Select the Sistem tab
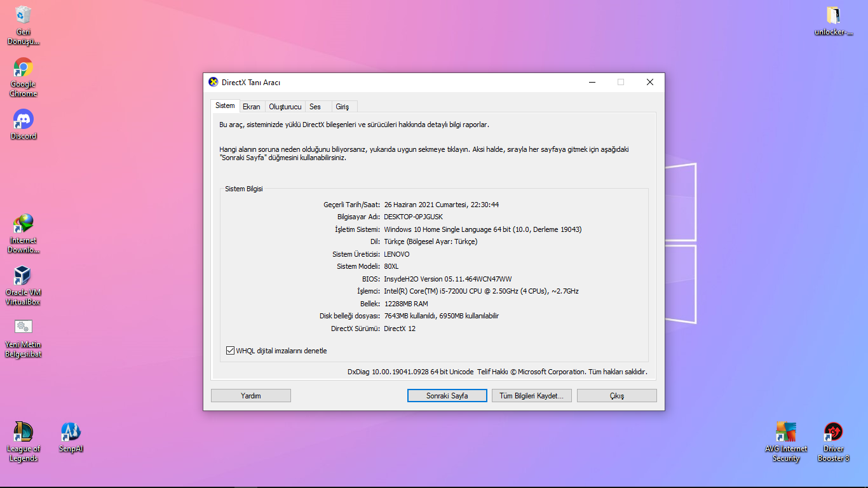This screenshot has height=488, width=868. coord(225,105)
